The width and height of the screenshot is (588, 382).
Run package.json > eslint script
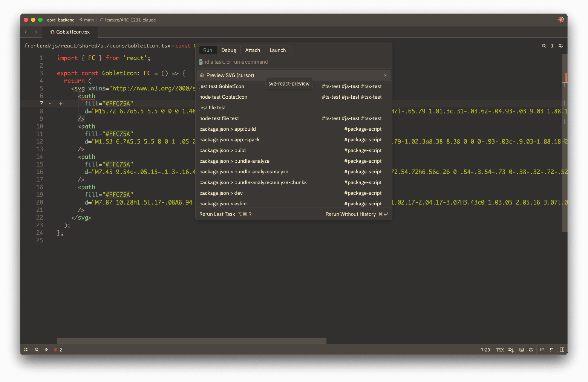[294, 203]
